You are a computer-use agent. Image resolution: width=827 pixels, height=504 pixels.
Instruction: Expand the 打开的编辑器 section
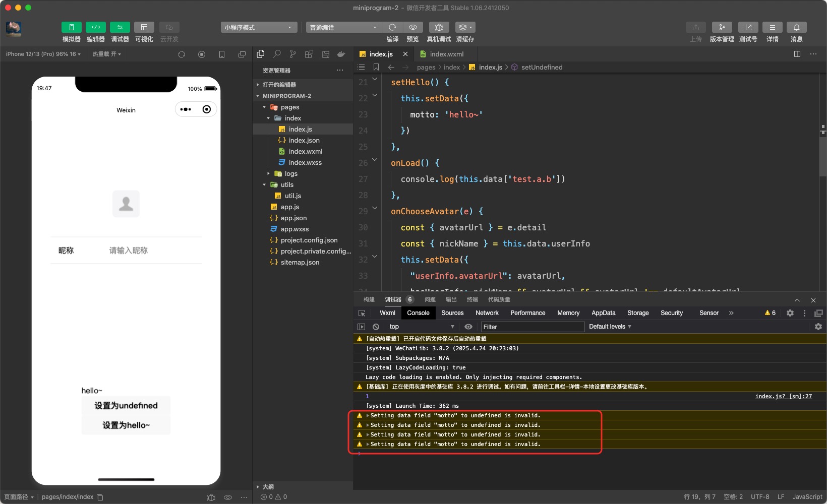click(303, 85)
